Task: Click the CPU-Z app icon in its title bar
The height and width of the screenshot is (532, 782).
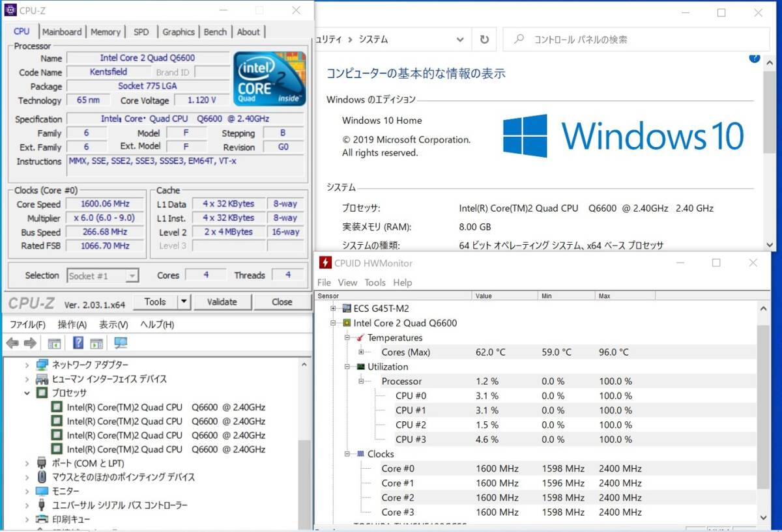Action: (10, 10)
